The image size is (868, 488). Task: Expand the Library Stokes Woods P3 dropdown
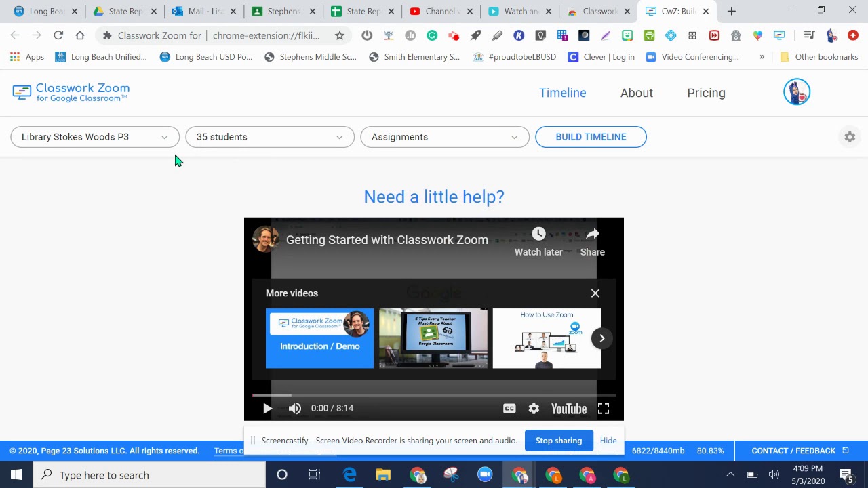[95, 137]
